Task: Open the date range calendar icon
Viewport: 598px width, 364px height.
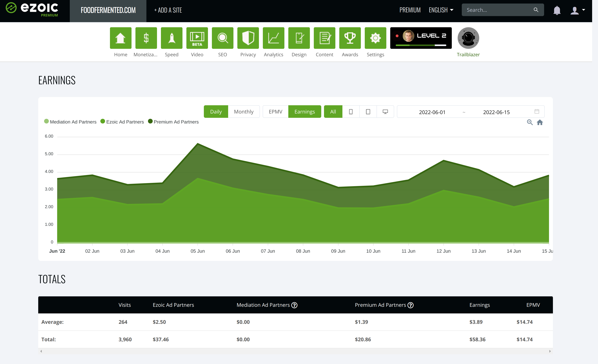Action: 537,111
